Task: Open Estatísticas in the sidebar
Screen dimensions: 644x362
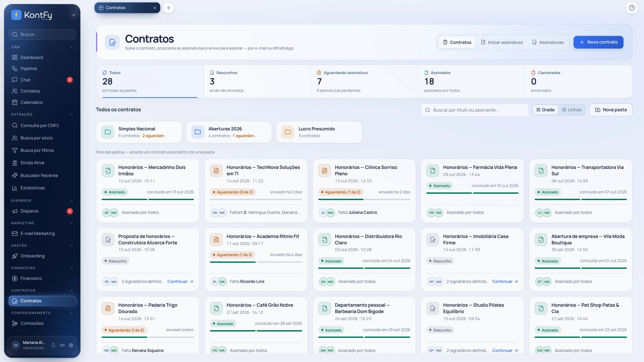Action: coord(42,188)
